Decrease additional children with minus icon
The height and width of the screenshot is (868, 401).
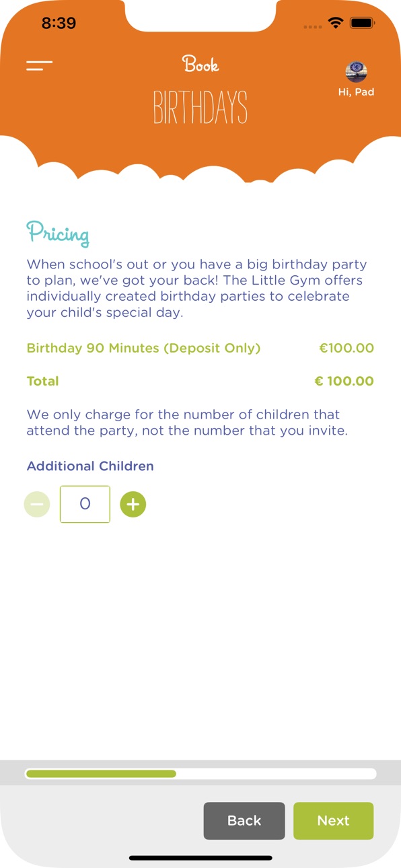[x=37, y=504]
